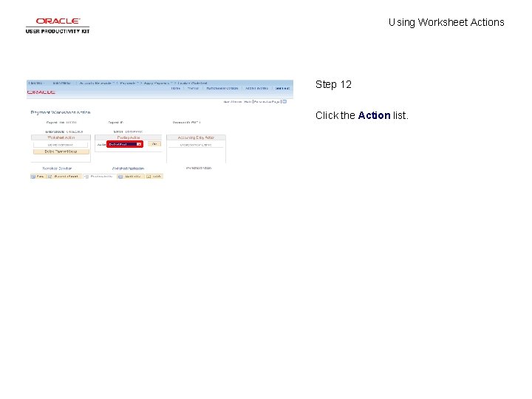Click the Accounting Entry Action group header

[196, 137]
